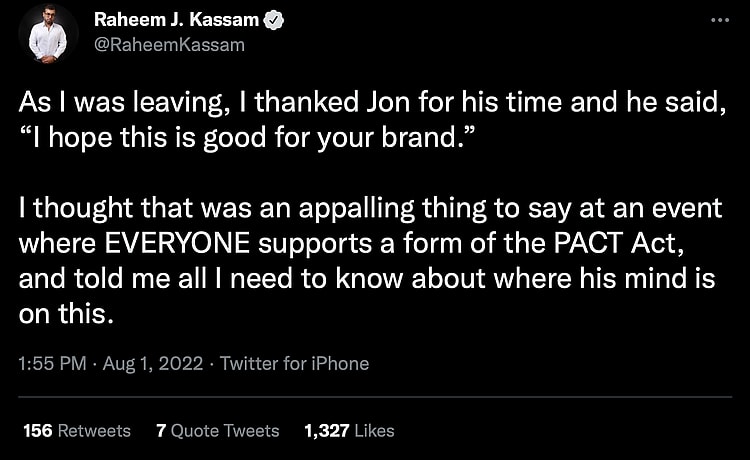The image size is (750, 460).
Task: Open the Twitter for iPhone source link
Action: point(294,364)
